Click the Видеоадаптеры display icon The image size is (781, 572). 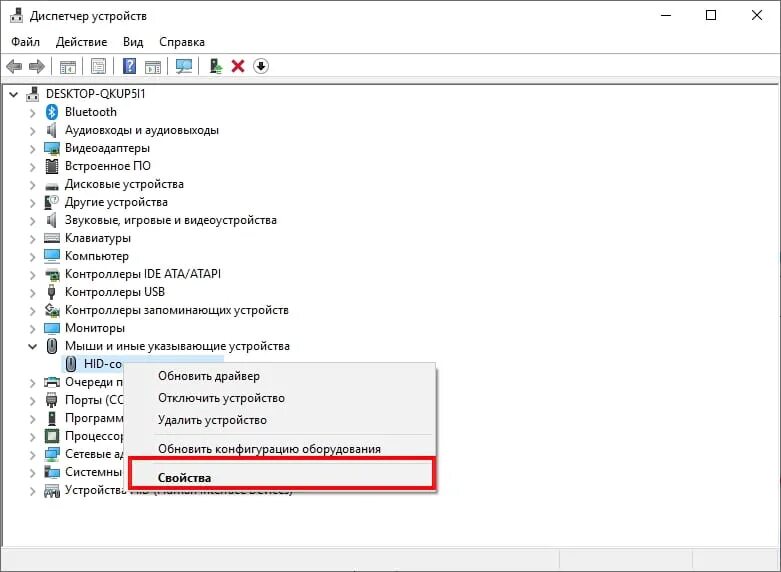click(x=52, y=148)
